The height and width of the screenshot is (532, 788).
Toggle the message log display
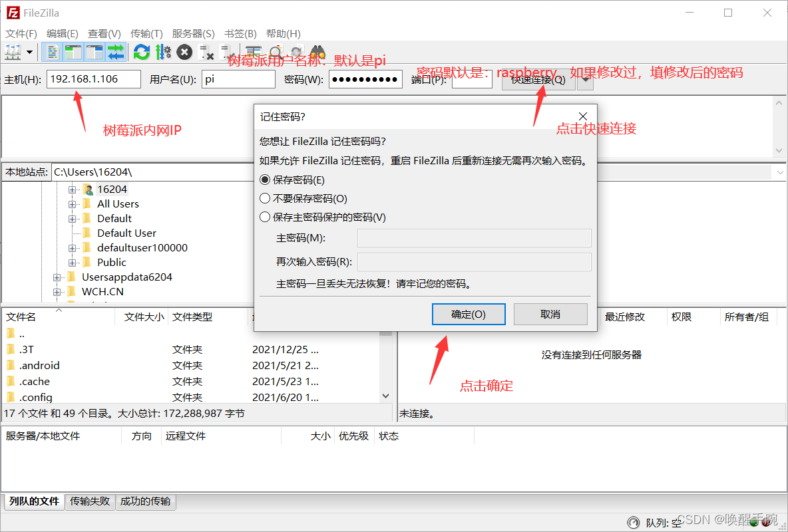pyautogui.click(x=52, y=52)
